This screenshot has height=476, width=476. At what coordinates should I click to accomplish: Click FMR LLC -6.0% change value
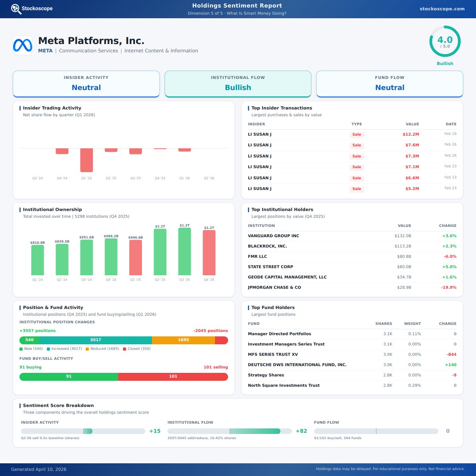(450, 257)
